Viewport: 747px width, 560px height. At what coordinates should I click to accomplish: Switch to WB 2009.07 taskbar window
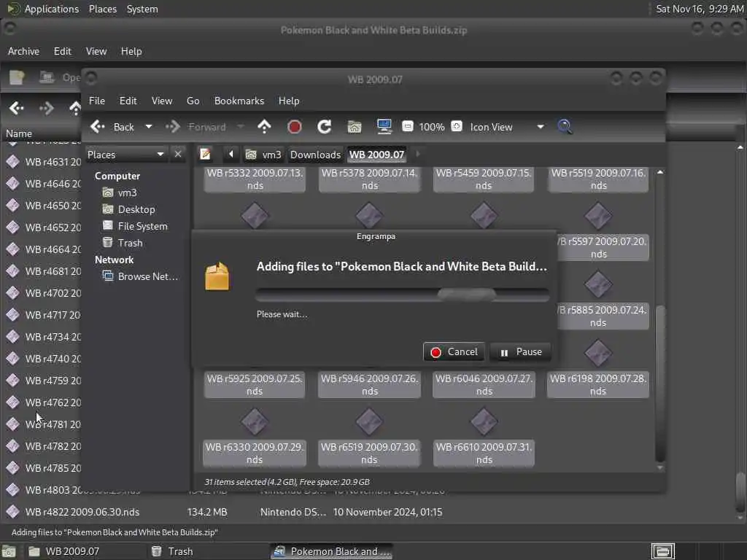tap(86, 551)
